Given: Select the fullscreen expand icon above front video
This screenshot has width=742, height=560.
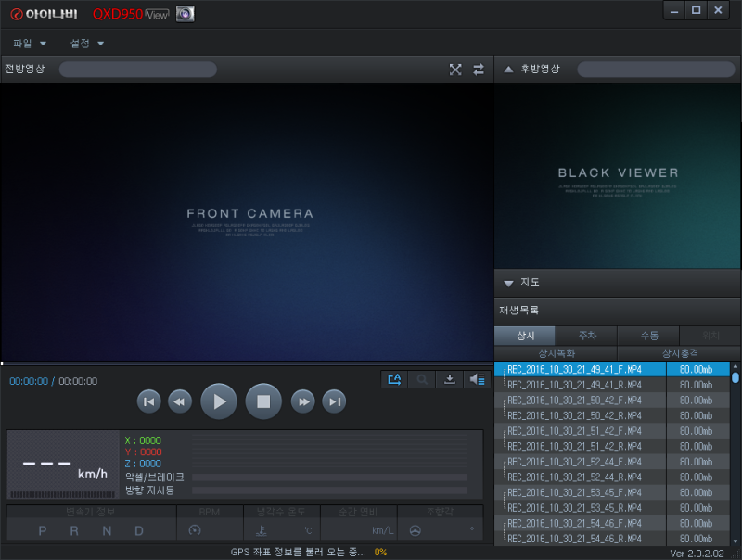Looking at the screenshot, I should (x=455, y=69).
